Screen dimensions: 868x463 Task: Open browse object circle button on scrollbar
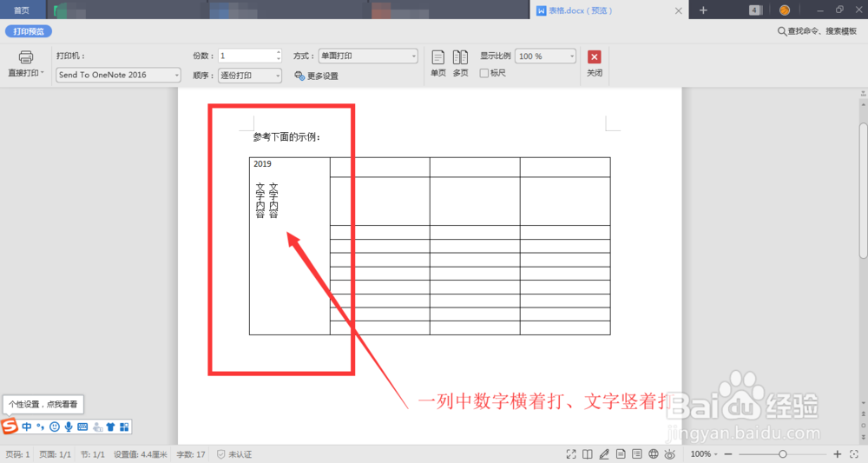point(863,426)
